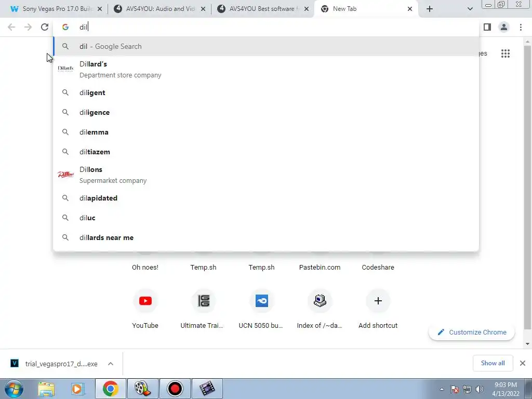This screenshot has height=399, width=532.
Task: Click the network tray icon
Action: 467,389
